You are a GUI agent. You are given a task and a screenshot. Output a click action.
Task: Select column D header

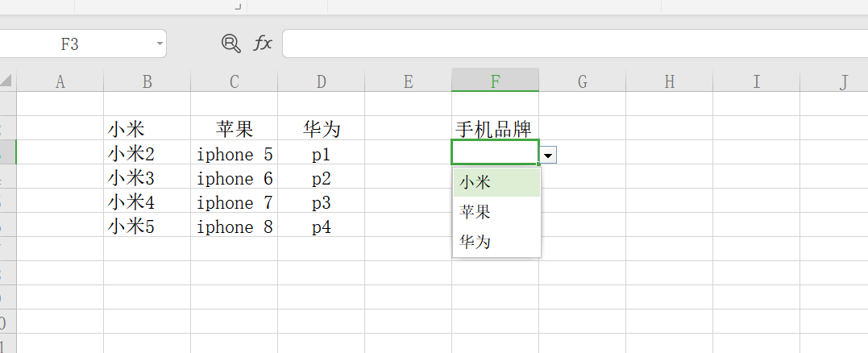(x=321, y=82)
